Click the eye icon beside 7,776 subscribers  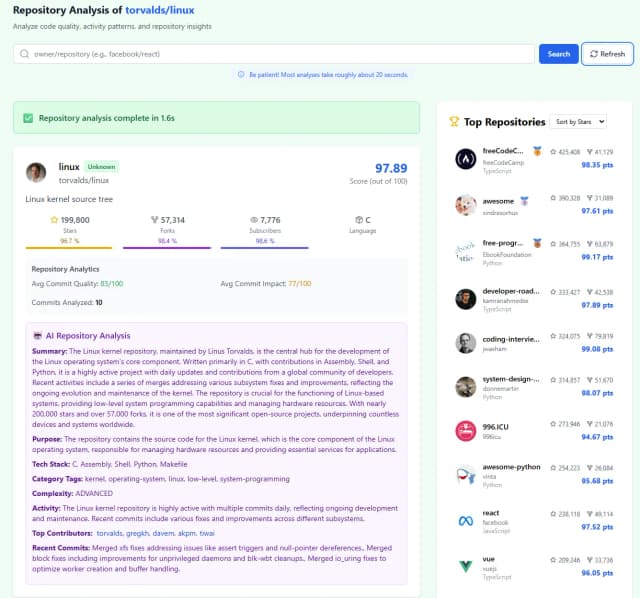(x=252, y=219)
